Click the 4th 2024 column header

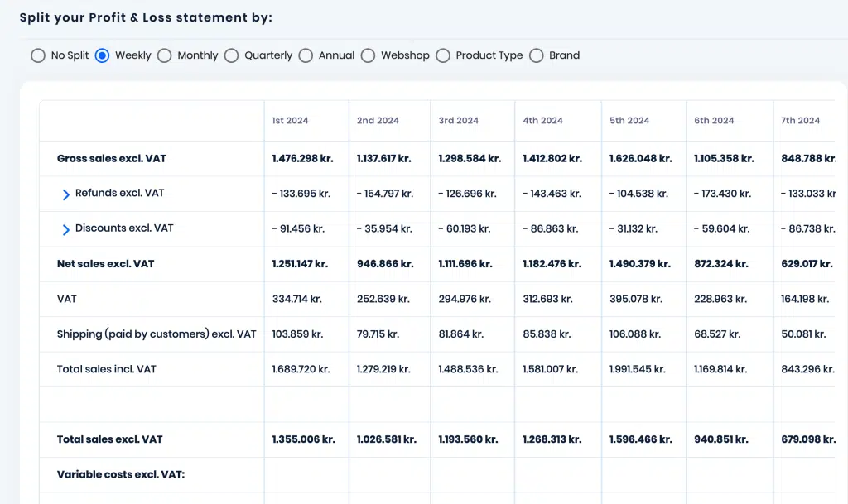[542, 121]
